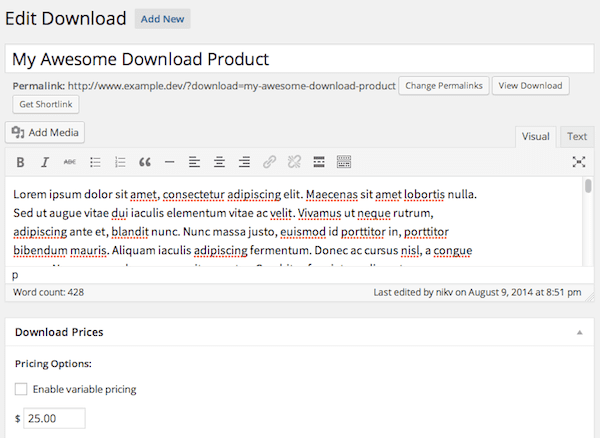Insert a blockquote
Image resolution: width=600 pixels, height=438 pixels.
point(145,161)
